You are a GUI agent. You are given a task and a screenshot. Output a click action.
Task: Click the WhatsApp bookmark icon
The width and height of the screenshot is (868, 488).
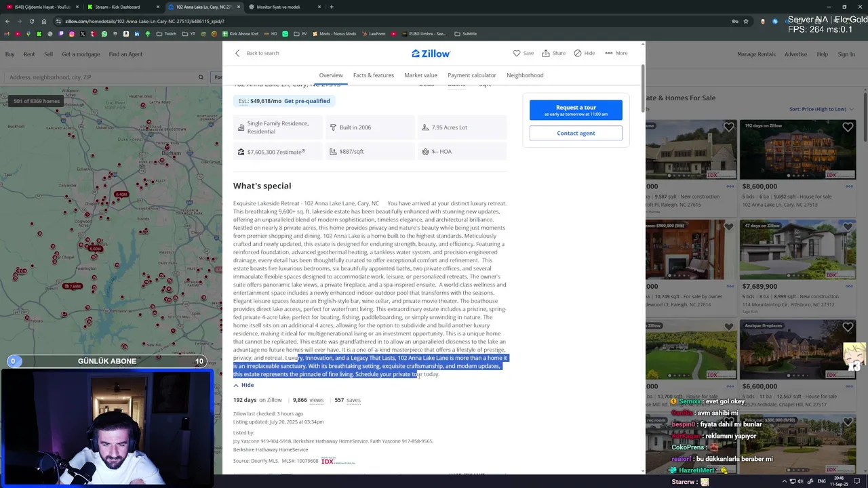click(x=104, y=34)
